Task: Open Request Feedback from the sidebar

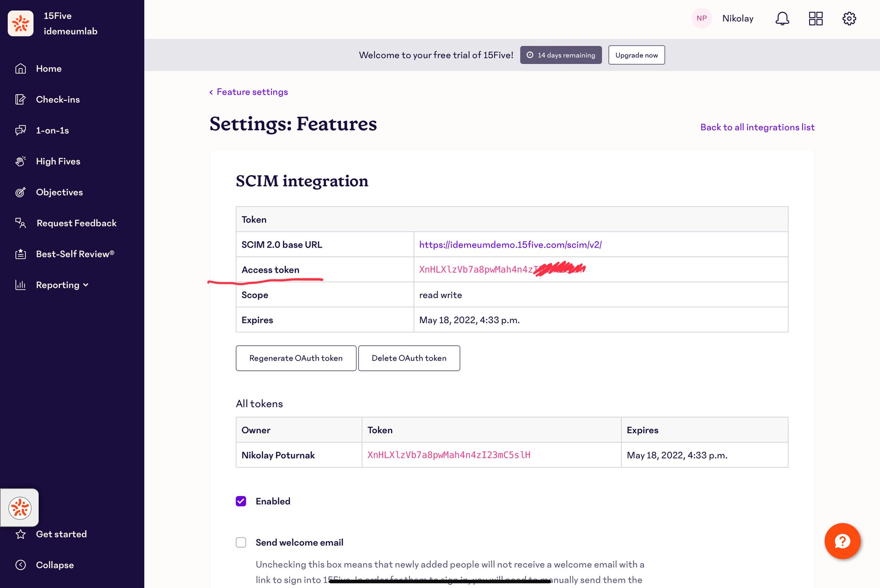Action: 77,223
